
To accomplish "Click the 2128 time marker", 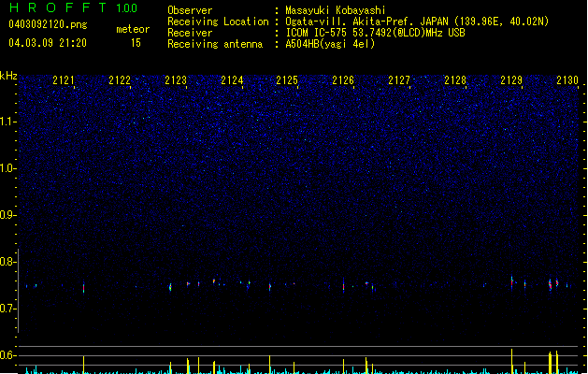I will (x=455, y=80).
